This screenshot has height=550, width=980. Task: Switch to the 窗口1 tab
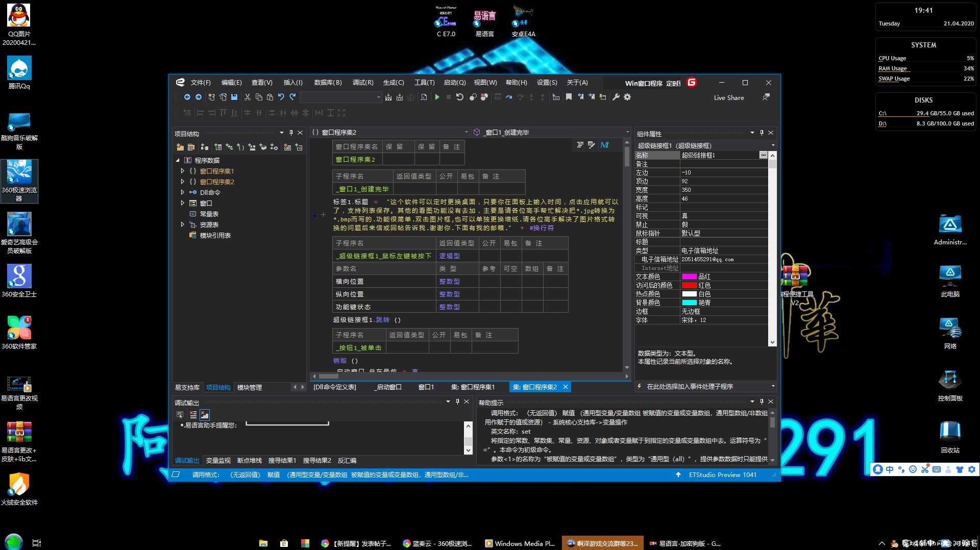click(426, 387)
